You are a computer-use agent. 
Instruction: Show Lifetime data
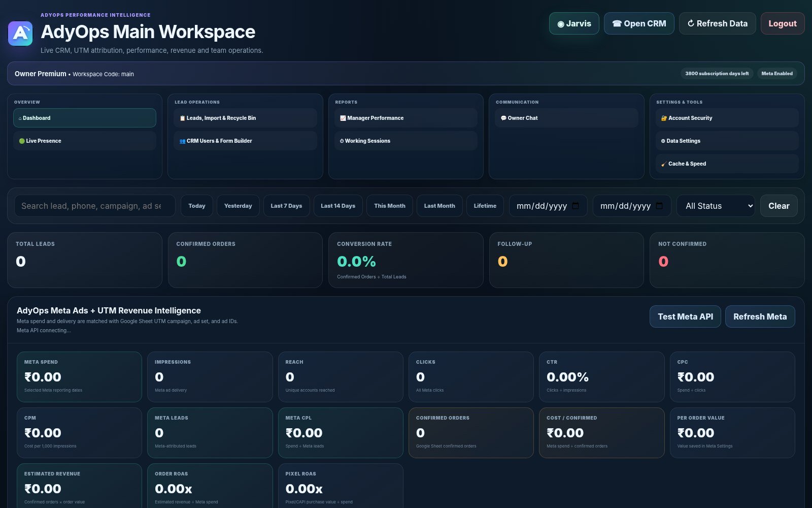tap(485, 206)
